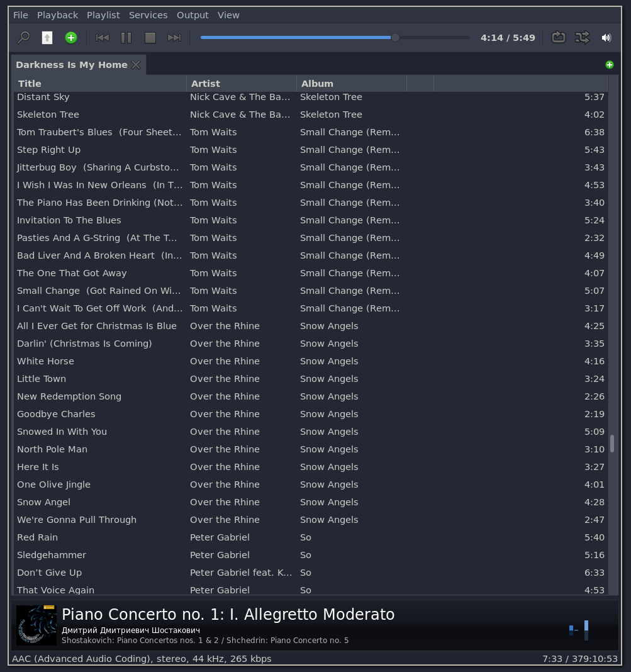
Task: Click the album art thumbnail
Action: [x=36, y=625]
